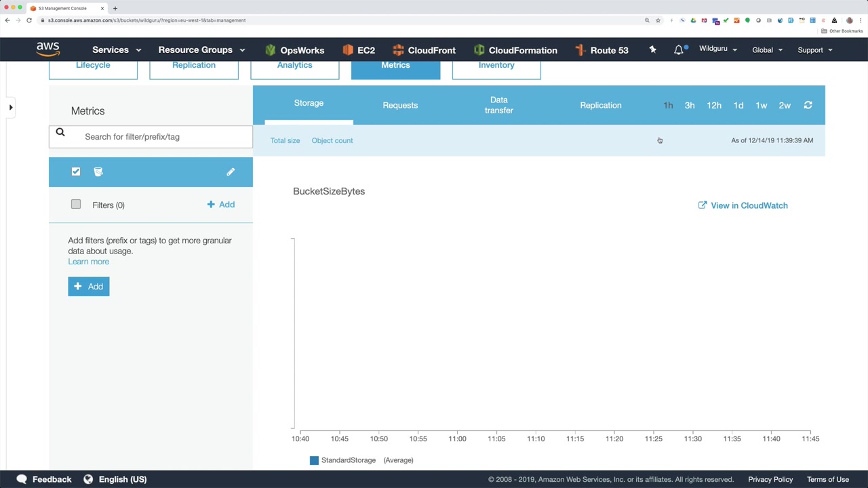This screenshot has width=868, height=488.
Task: Open the Other Bookmarks folder
Action: tap(842, 31)
